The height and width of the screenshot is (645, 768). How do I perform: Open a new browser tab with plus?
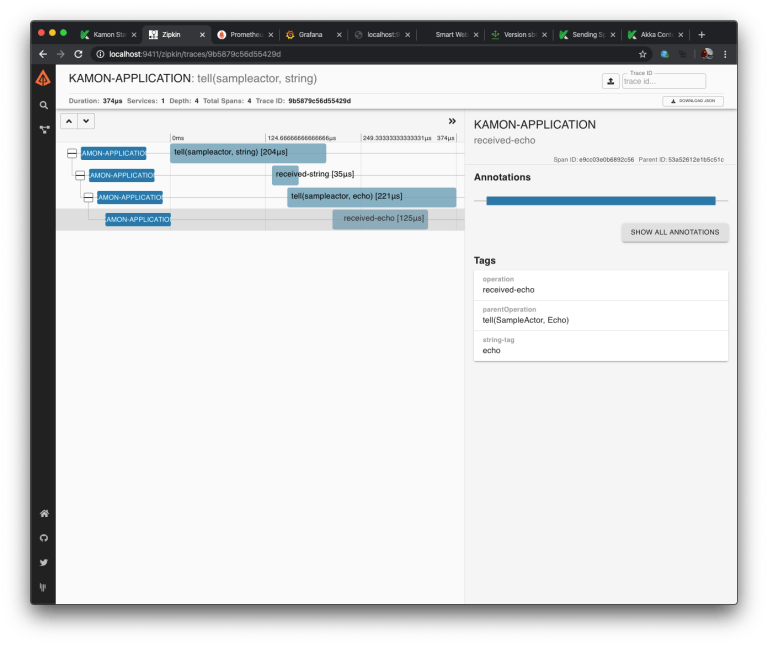[x=701, y=35]
